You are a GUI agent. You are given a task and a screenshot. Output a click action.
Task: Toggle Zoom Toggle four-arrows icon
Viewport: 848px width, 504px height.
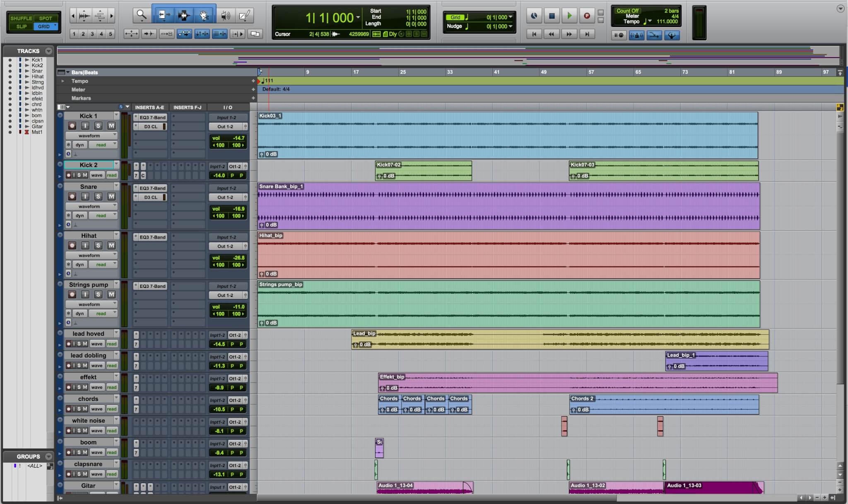(131, 34)
